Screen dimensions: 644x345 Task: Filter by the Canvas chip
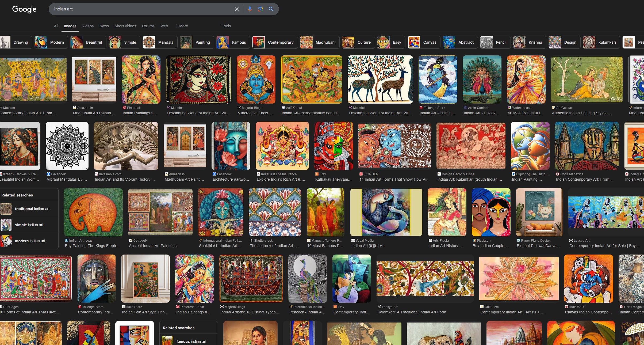coord(424,42)
